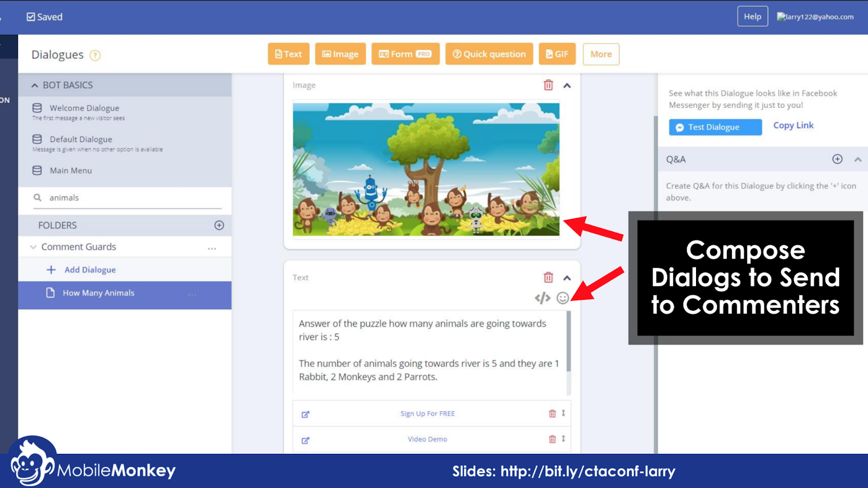
Task: Click the jungle animals image thumbnail
Action: (x=426, y=169)
